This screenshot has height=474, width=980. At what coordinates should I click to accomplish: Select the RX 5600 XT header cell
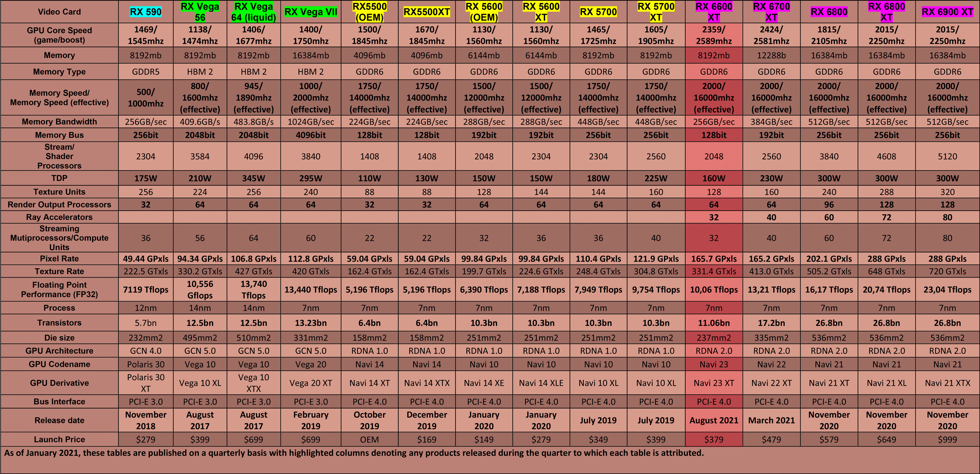click(x=541, y=12)
